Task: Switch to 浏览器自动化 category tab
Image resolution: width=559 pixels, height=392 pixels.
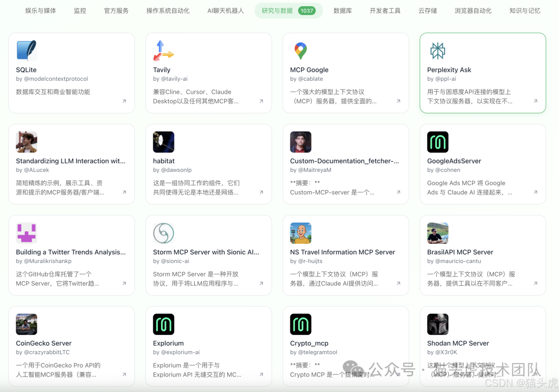Action: pyautogui.click(x=473, y=11)
